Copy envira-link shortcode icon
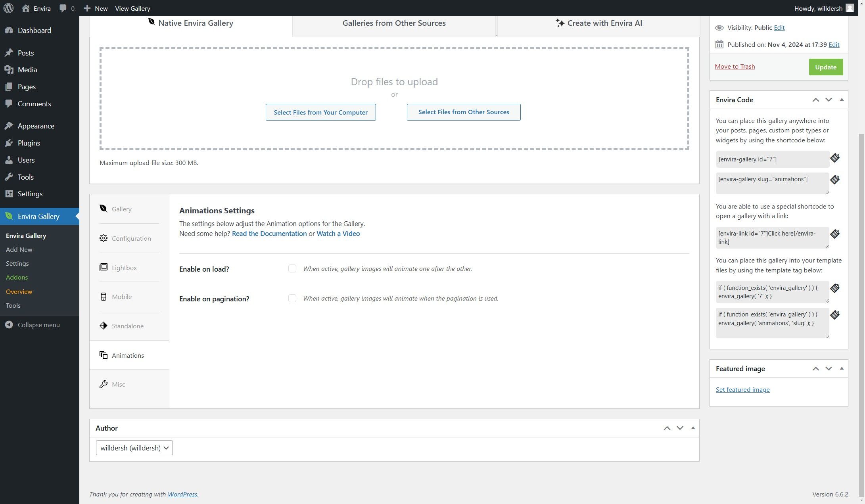 pos(835,234)
